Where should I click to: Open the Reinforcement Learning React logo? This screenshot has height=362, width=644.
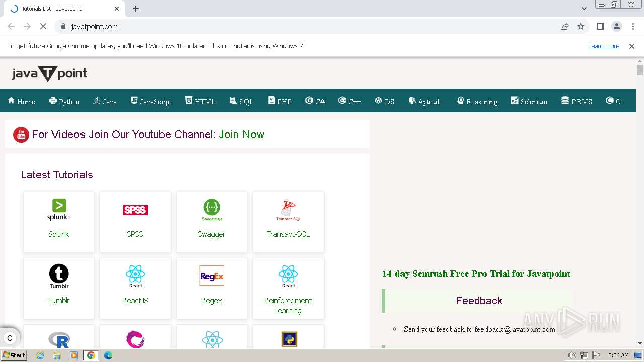click(x=288, y=276)
